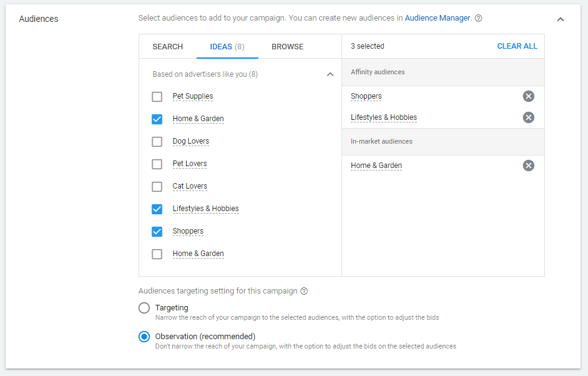The width and height of the screenshot is (588, 376).
Task: Switch to the Search tab
Action: [168, 47]
